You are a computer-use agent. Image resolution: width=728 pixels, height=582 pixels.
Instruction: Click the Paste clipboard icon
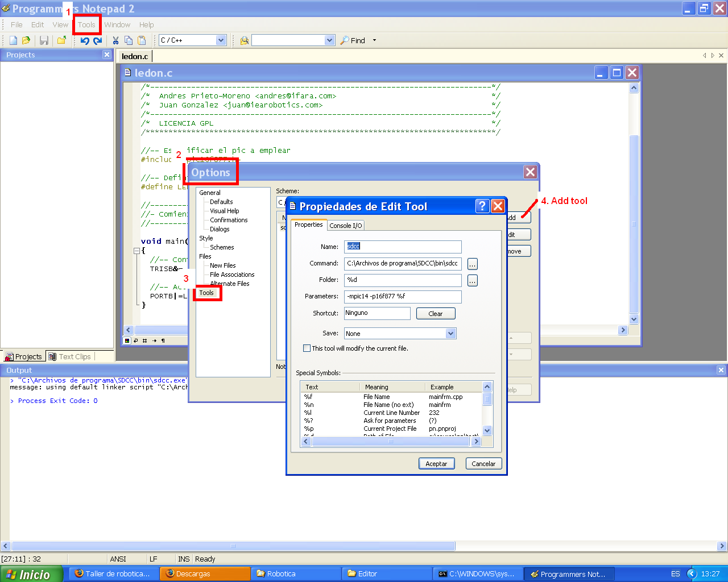142,40
